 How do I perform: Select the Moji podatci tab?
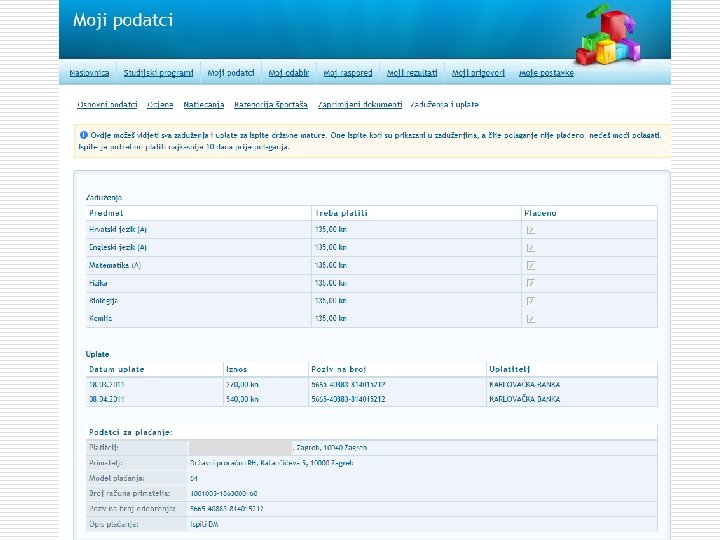(x=231, y=73)
